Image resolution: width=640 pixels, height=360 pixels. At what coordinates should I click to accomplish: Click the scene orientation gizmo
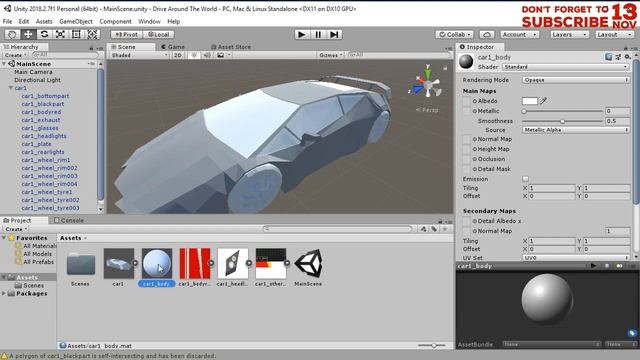tap(427, 85)
